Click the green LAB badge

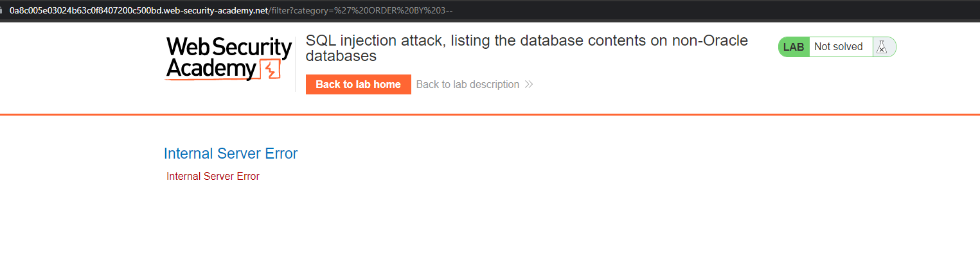click(x=794, y=47)
